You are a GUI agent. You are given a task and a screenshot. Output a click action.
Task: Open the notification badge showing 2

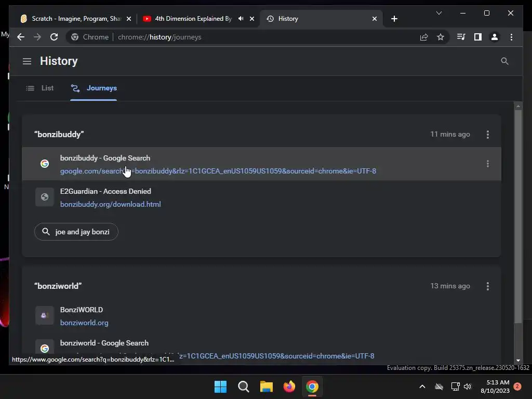(x=517, y=386)
